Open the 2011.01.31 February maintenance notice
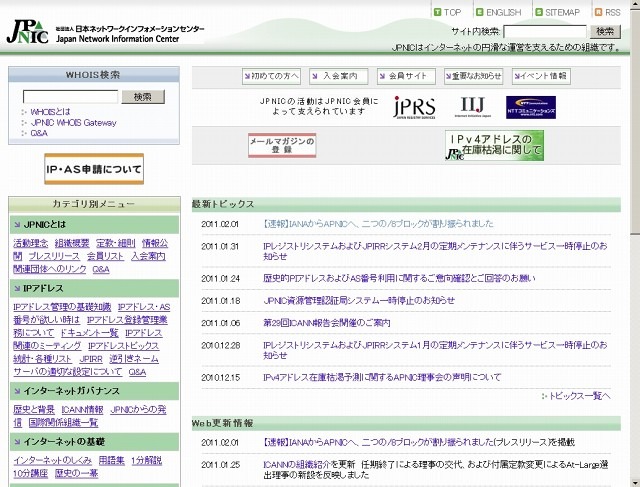The height and width of the screenshot is (487, 640). [x=435, y=251]
